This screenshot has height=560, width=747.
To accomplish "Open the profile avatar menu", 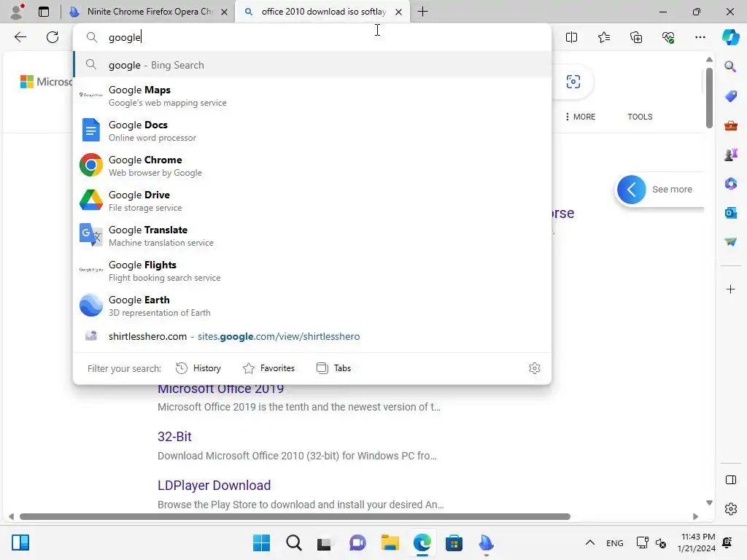I will [17, 12].
